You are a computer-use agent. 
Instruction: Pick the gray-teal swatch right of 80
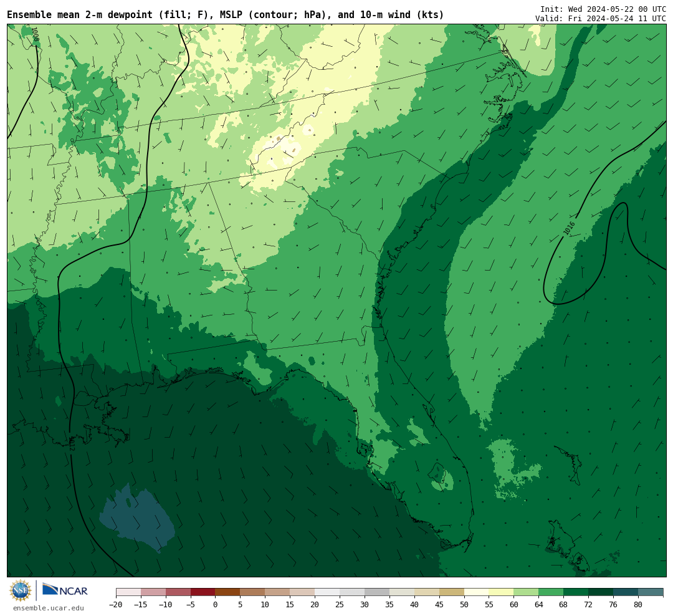click(651, 592)
